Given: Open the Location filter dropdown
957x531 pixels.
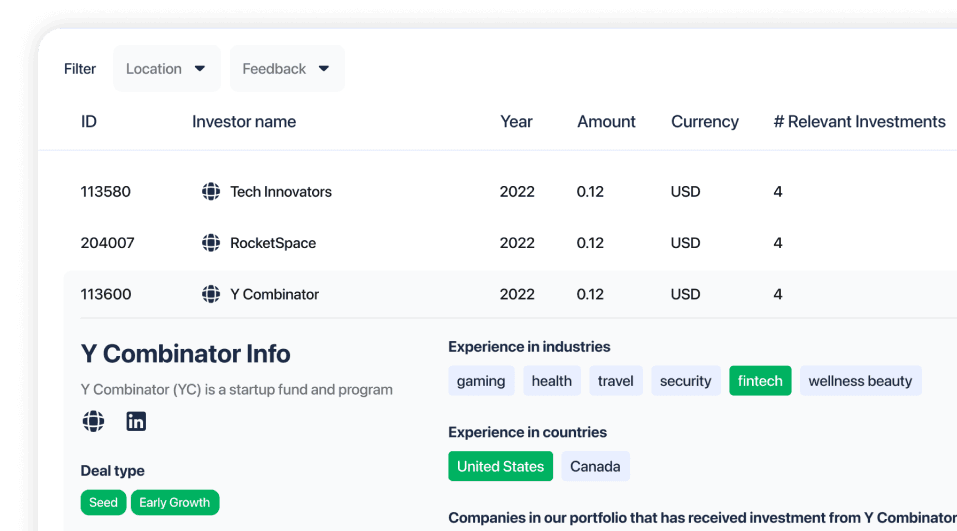Looking at the screenshot, I should pos(166,69).
